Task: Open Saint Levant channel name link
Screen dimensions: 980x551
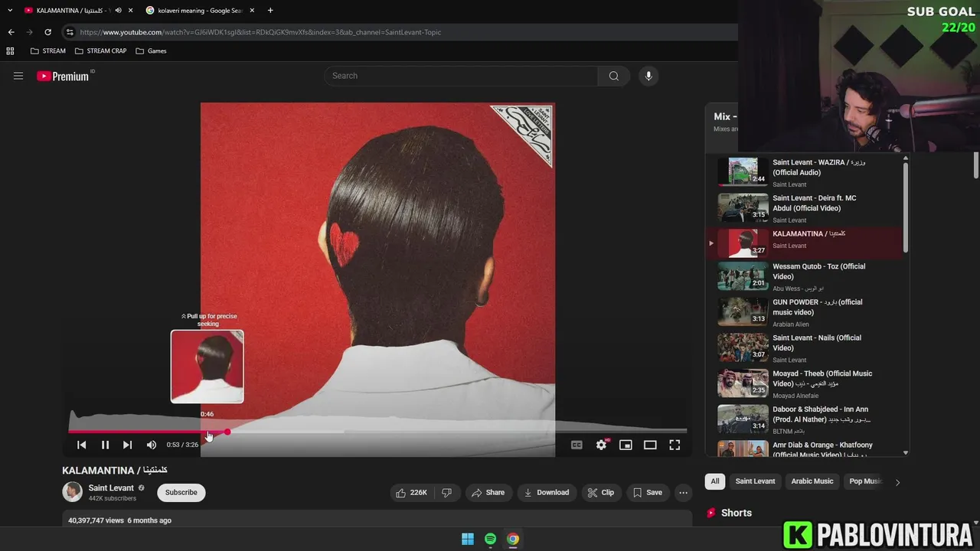Action: pyautogui.click(x=111, y=487)
